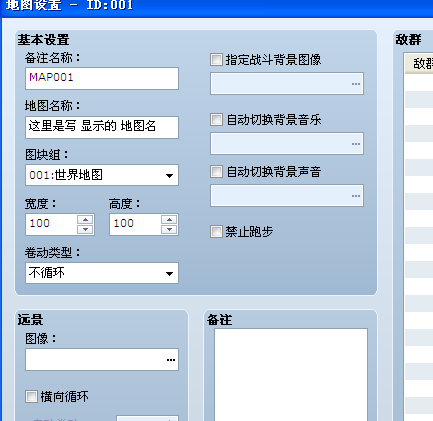Decrease 高度 with the down arrow
This screenshot has height=421, width=433.
pyautogui.click(x=170, y=230)
